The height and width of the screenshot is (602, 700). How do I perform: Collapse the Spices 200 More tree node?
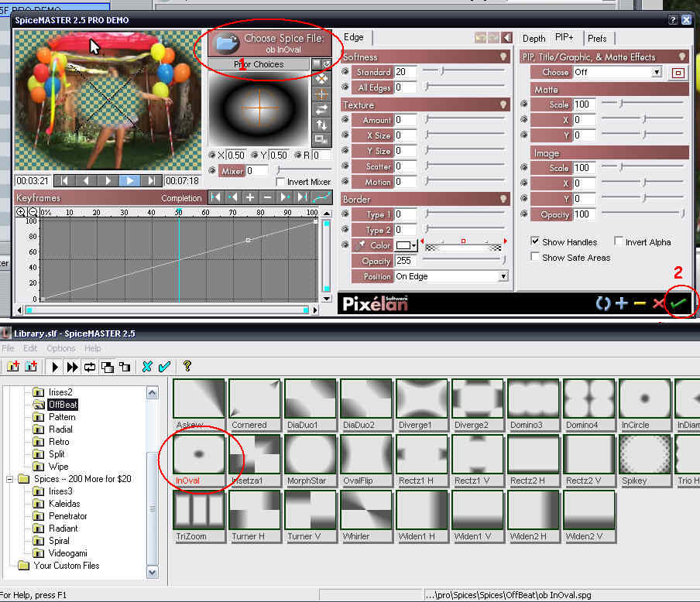click(x=9, y=479)
